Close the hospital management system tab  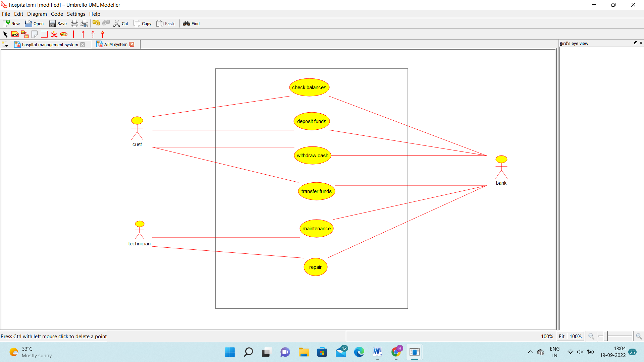[x=83, y=45]
